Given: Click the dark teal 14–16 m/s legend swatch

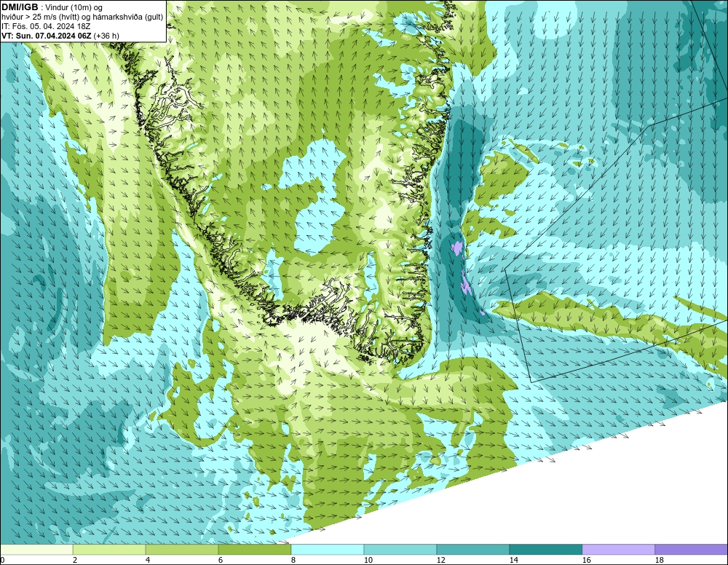Looking at the screenshot, I should coord(546,550).
